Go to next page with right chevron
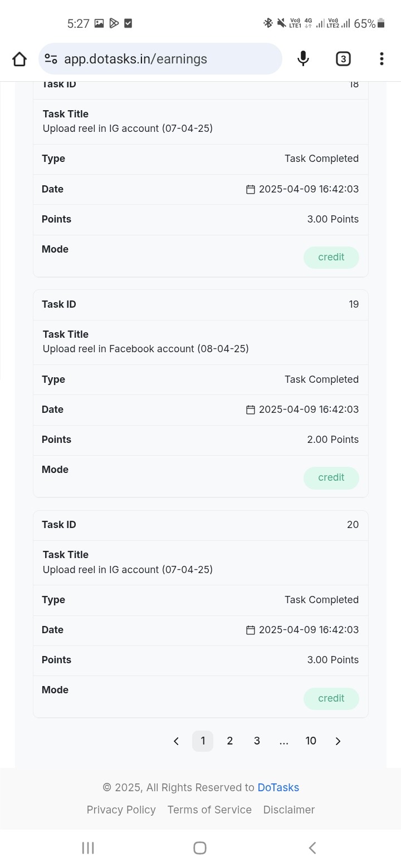401x868 pixels. pos(338,741)
